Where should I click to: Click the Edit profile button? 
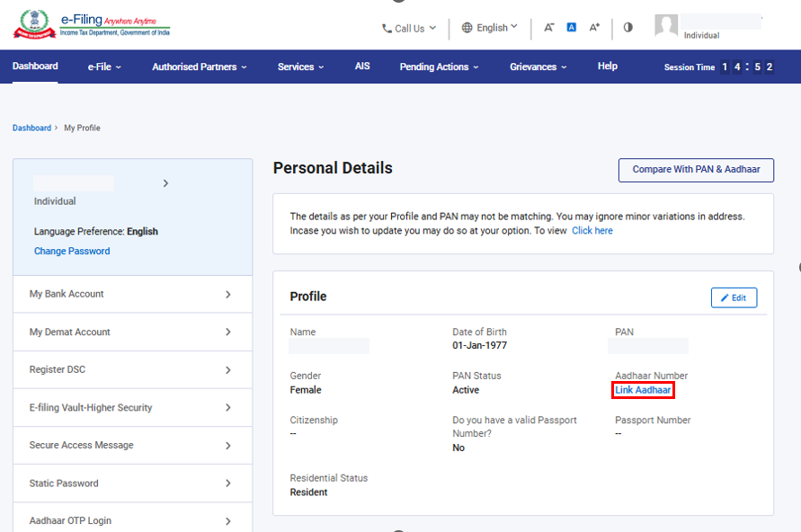(734, 297)
